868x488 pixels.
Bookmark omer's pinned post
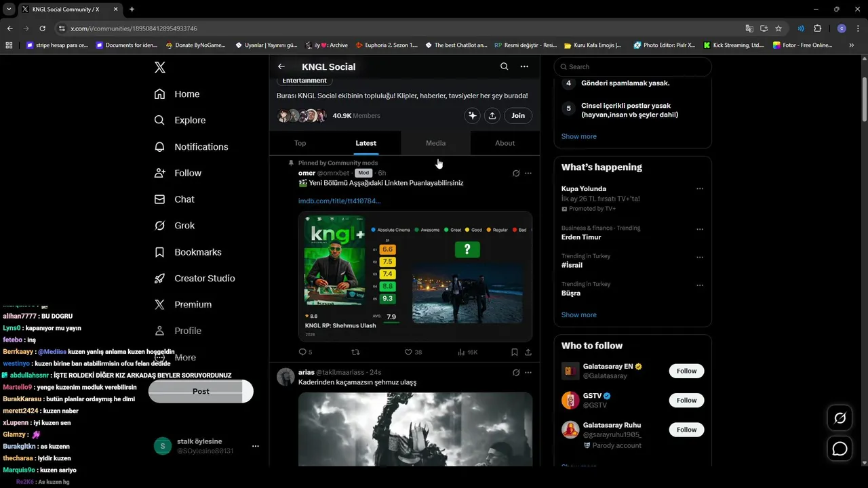click(515, 352)
